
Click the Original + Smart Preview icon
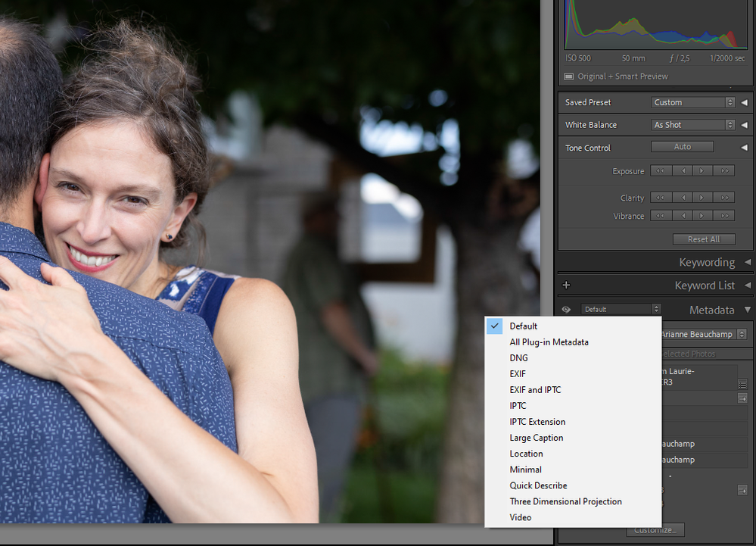(570, 76)
